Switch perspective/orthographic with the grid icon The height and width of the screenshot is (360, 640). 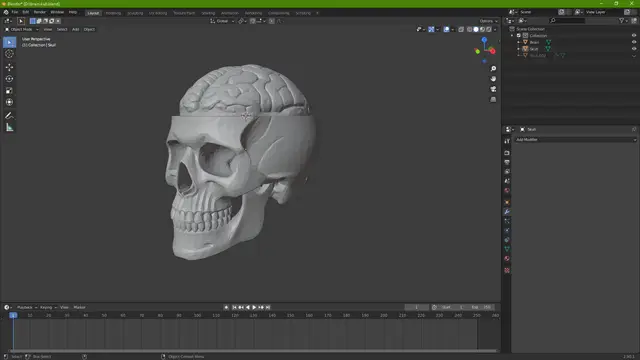(x=493, y=99)
